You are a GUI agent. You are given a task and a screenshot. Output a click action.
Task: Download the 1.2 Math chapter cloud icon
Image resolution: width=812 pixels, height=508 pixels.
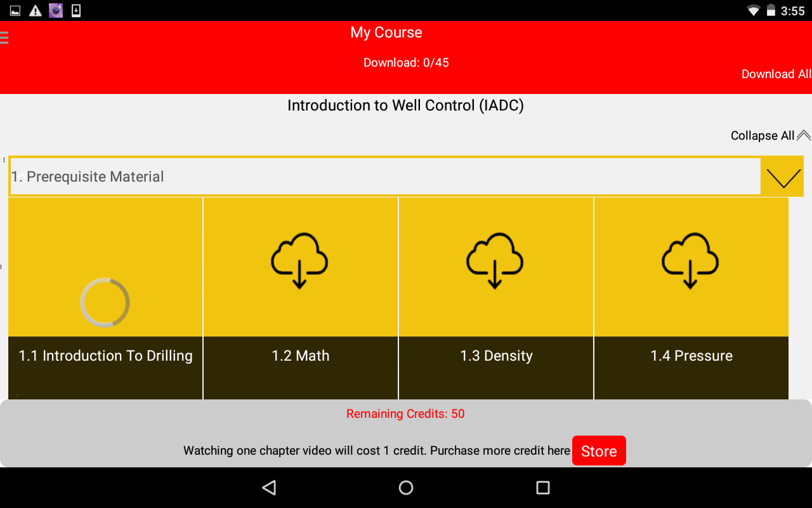pos(299,261)
